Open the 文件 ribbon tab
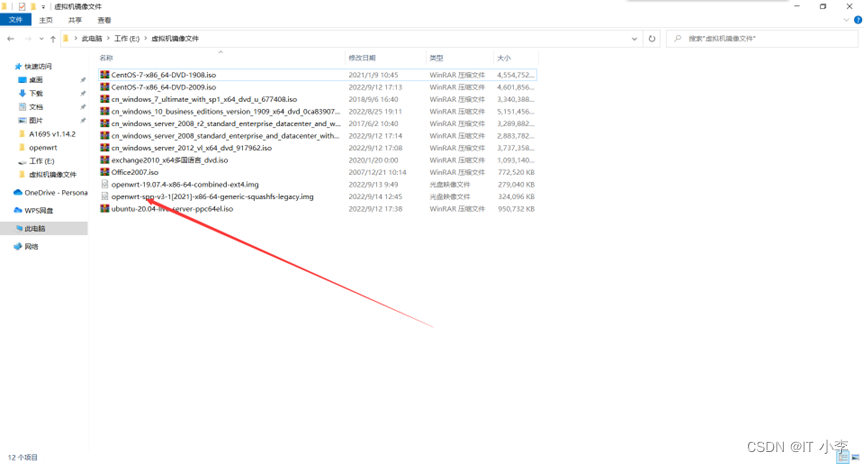Image resolution: width=864 pixels, height=464 pixels. pos(15,20)
